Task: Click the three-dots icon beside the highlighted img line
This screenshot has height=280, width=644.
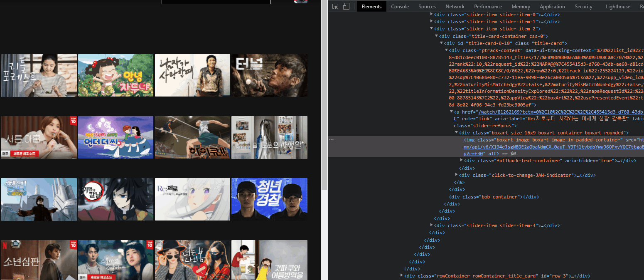Action: point(332,140)
